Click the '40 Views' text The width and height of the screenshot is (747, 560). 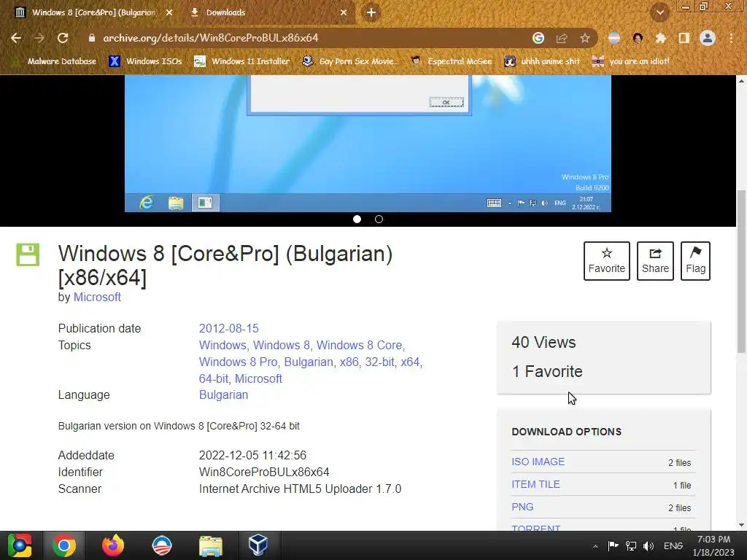click(x=543, y=343)
